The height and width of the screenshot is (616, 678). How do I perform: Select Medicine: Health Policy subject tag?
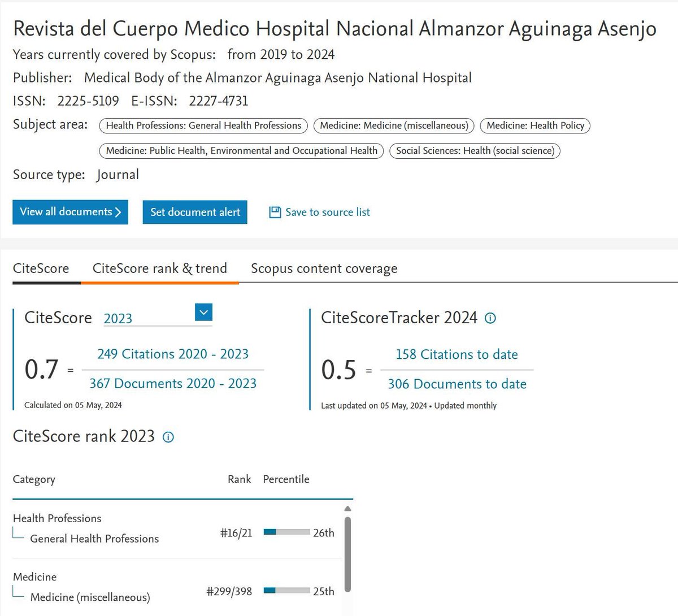pyautogui.click(x=535, y=125)
